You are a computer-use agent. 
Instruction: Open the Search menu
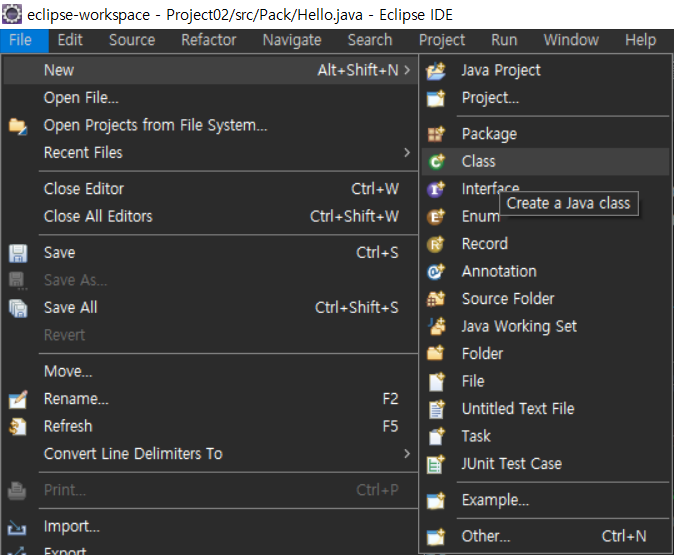coord(370,40)
